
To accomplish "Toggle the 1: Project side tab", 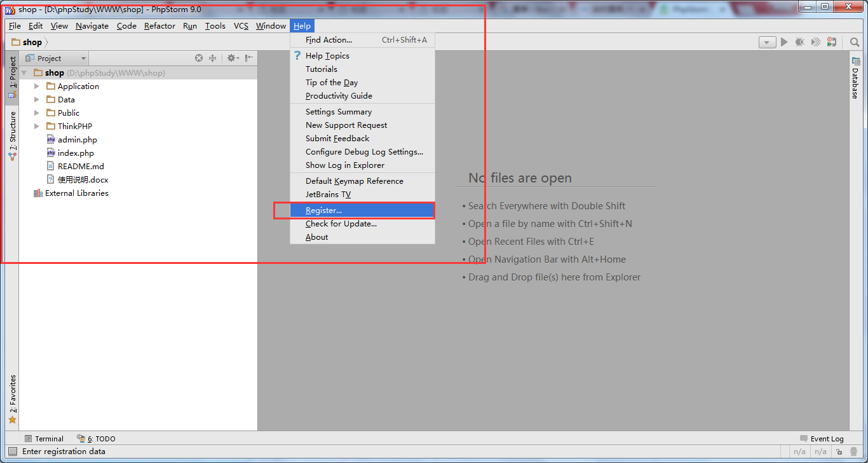I will (x=12, y=77).
